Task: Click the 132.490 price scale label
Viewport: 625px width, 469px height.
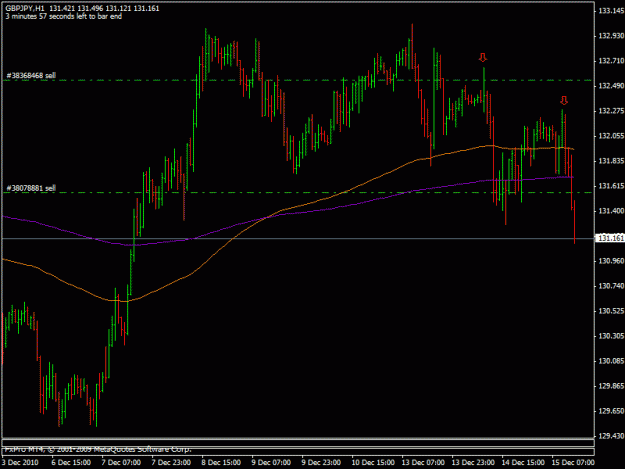Action: point(611,86)
